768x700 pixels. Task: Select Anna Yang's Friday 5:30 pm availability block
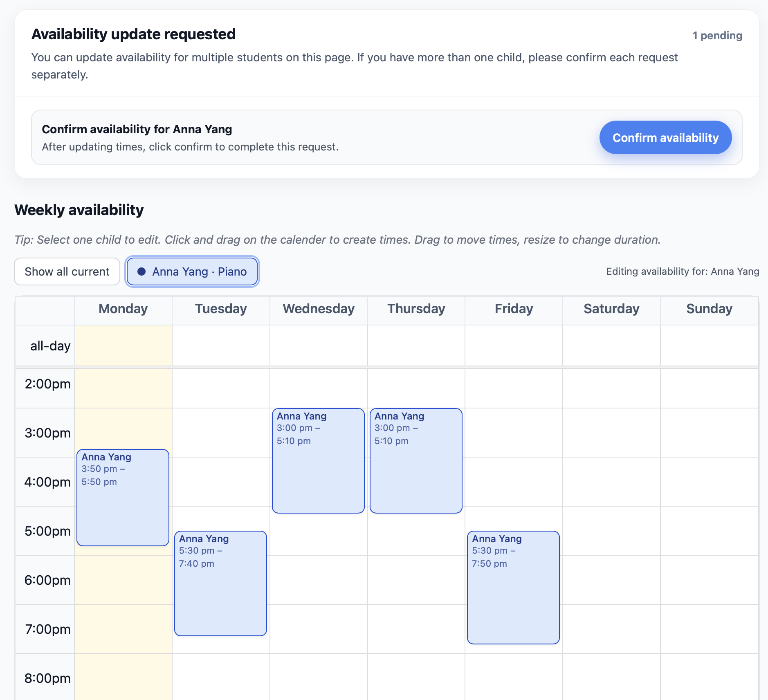513,587
